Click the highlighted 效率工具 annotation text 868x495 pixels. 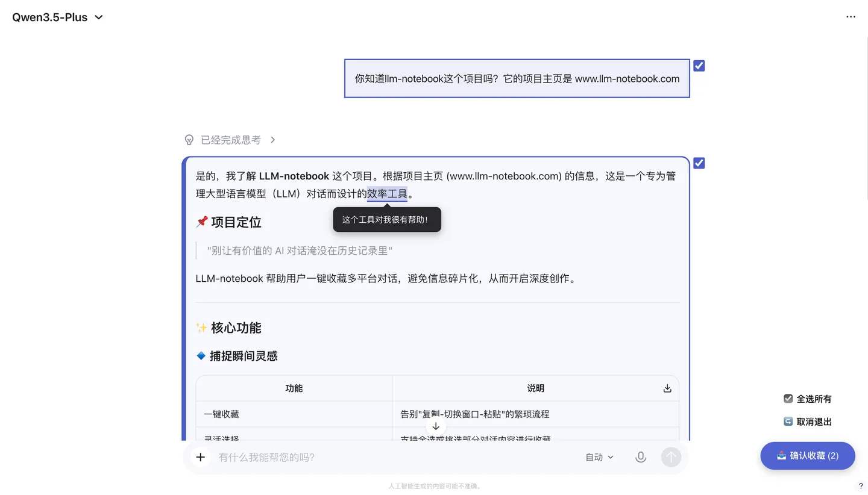point(387,194)
